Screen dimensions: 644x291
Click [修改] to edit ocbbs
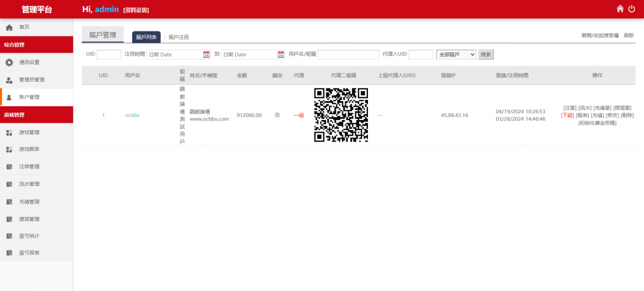click(x=613, y=116)
